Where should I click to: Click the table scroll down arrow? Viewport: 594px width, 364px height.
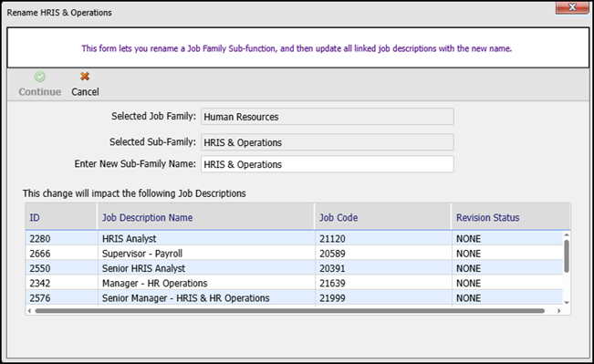(x=567, y=302)
